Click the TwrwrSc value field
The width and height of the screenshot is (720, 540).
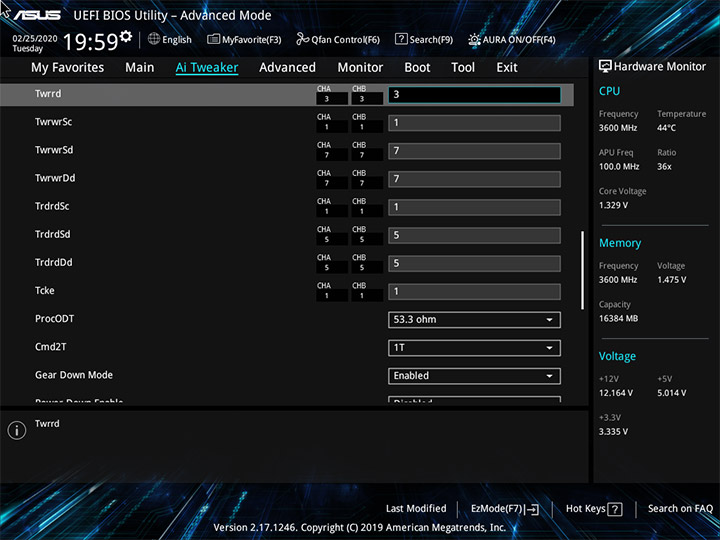pos(474,123)
